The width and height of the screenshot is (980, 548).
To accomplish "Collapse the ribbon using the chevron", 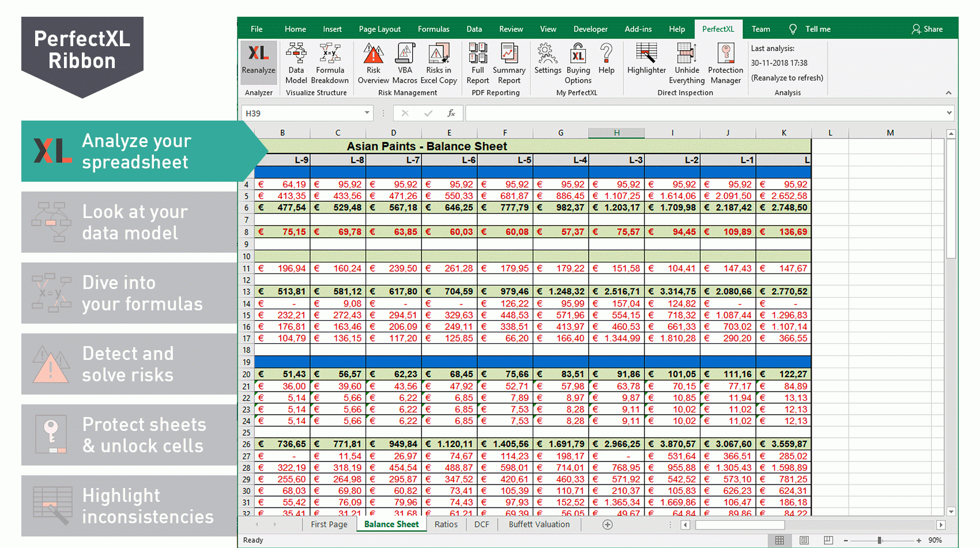I will (x=948, y=92).
